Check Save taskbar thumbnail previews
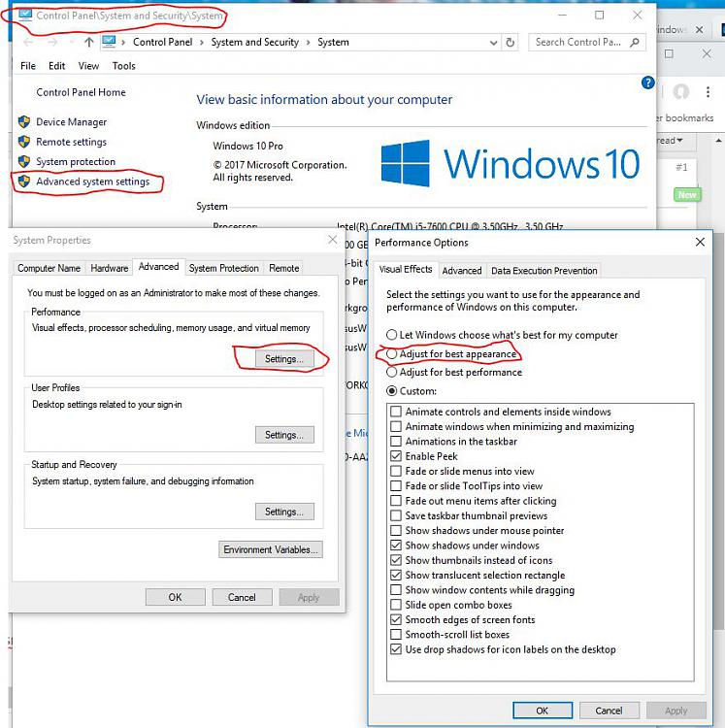This screenshot has width=725, height=728. tap(396, 515)
